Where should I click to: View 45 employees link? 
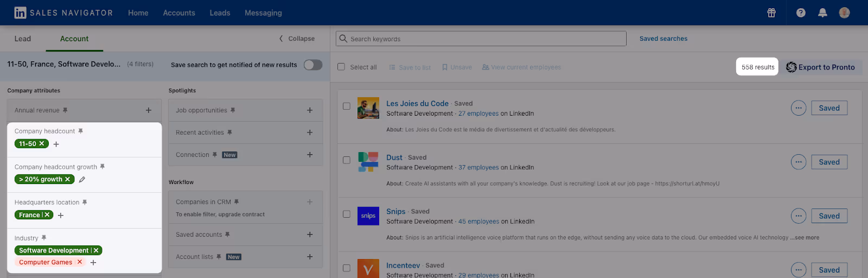(478, 222)
